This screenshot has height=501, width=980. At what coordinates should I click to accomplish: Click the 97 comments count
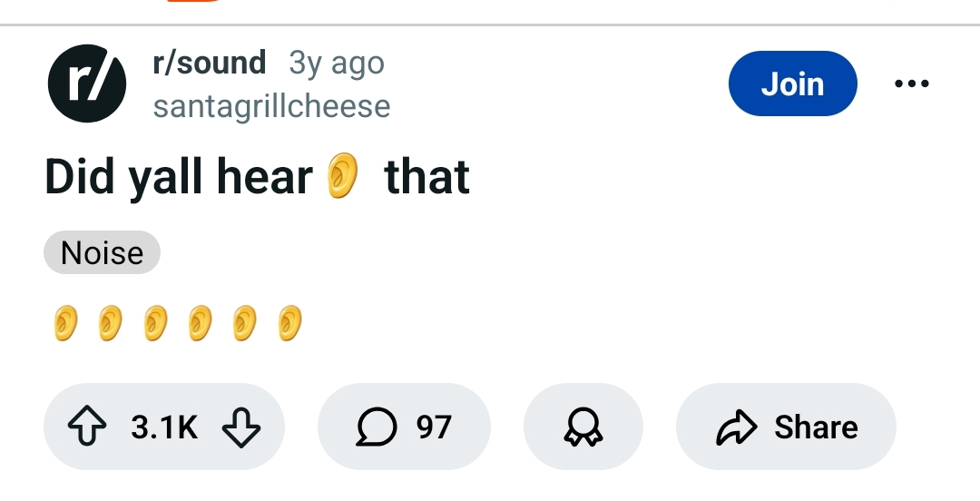[x=434, y=427]
